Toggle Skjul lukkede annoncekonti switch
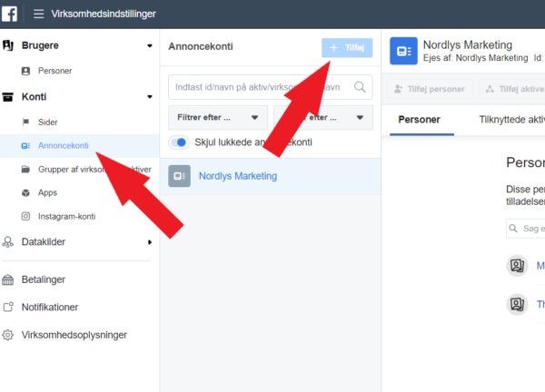Image resolution: width=545 pixels, height=392 pixels. click(179, 142)
